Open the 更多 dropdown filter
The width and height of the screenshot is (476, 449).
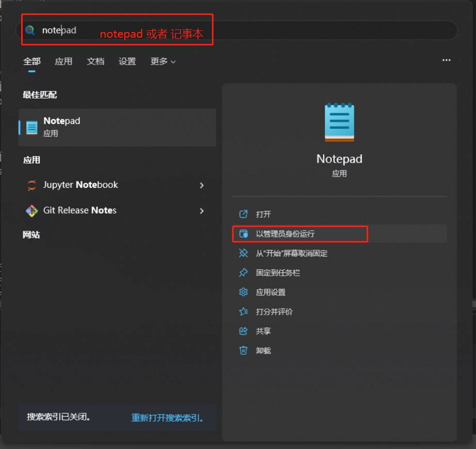click(163, 61)
